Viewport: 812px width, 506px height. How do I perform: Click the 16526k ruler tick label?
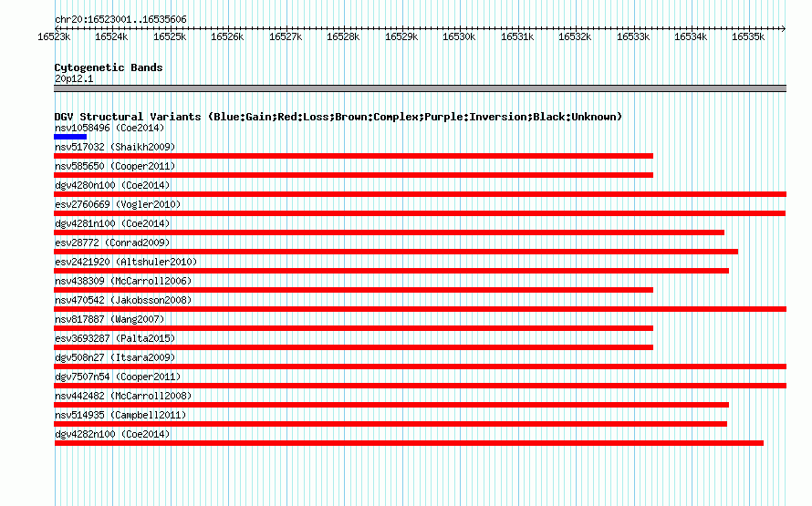tap(227, 36)
